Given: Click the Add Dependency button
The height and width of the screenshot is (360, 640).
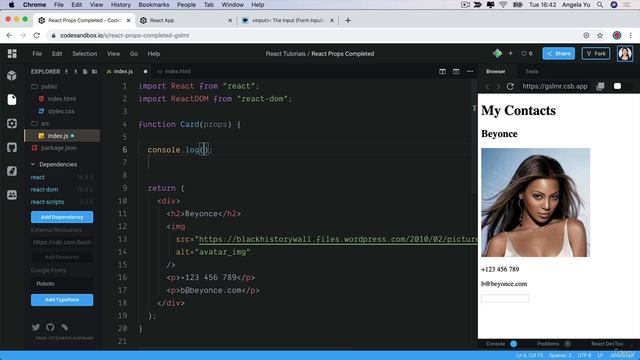Looking at the screenshot, I should tap(62, 217).
